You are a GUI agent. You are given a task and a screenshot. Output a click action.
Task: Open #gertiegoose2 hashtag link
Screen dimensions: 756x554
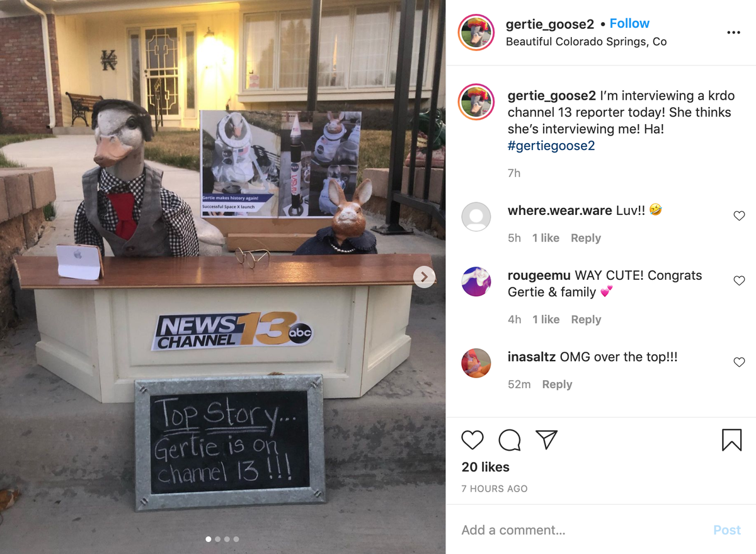(551, 146)
